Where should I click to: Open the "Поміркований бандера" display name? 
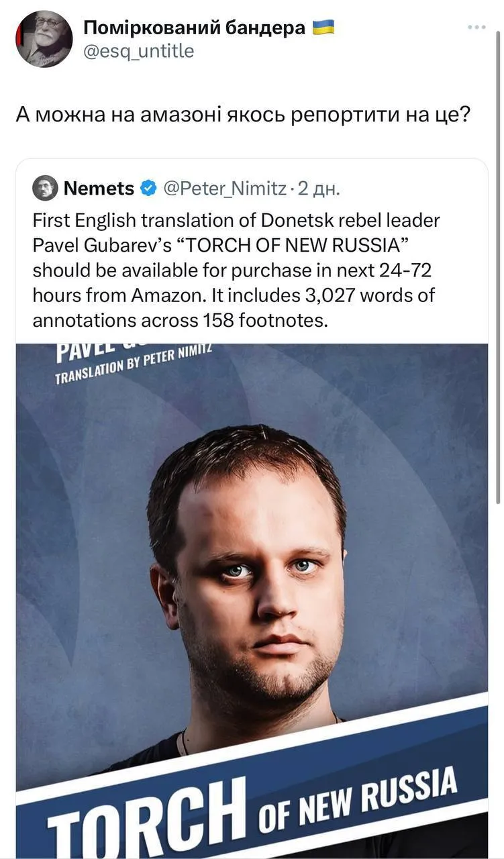click(x=195, y=28)
